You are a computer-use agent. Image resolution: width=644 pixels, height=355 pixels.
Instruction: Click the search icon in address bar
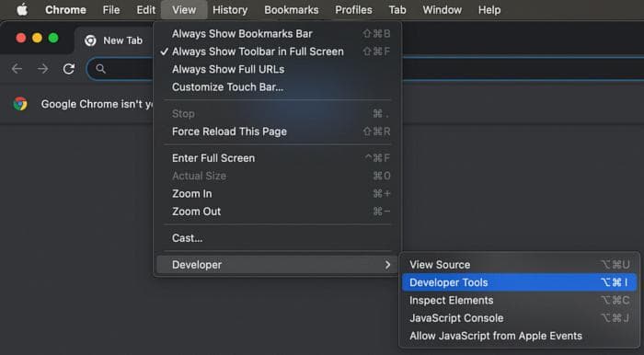tap(100, 69)
